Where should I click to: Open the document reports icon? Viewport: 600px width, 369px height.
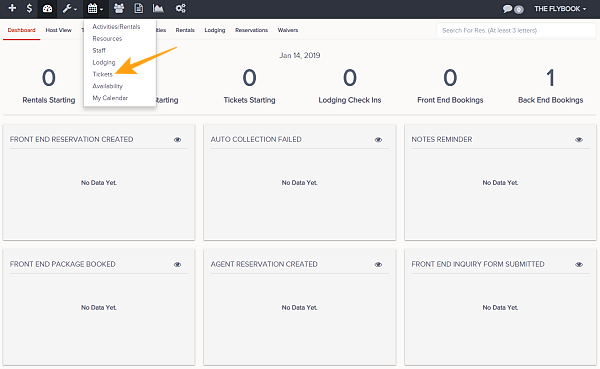pyautogui.click(x=139, y=8)
